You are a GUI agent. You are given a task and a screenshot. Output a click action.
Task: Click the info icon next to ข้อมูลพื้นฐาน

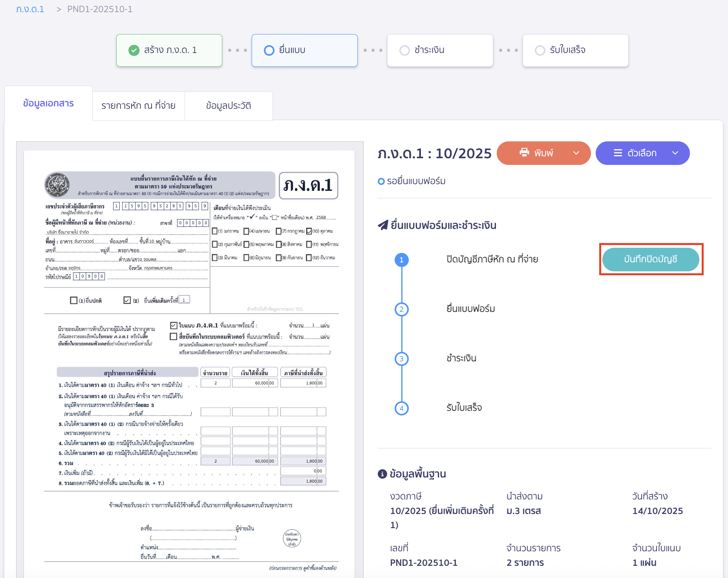click(x=382, y=474)
